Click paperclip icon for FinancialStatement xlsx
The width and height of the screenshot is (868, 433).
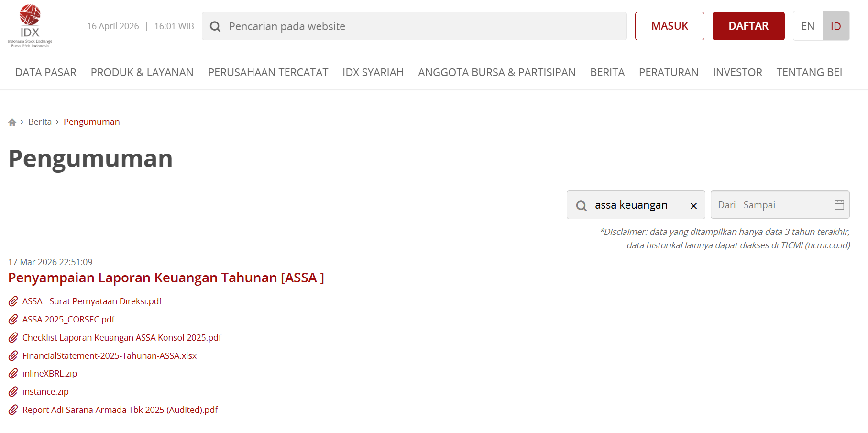coord(13,356)
